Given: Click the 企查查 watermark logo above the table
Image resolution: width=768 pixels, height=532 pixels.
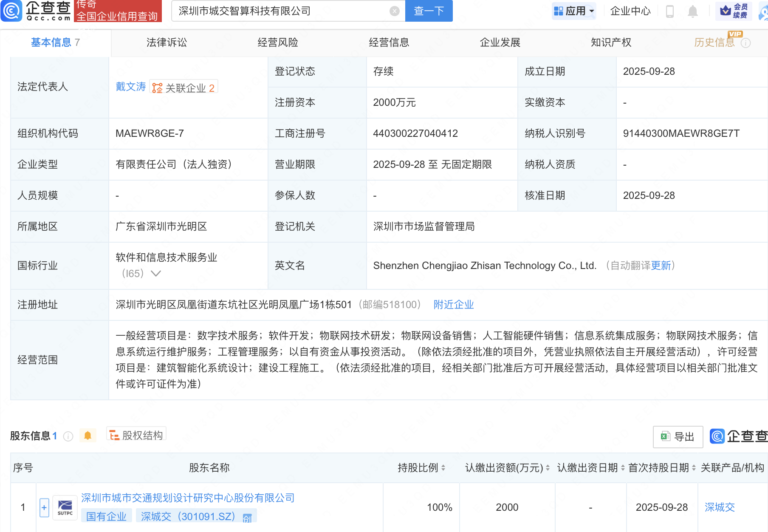Looking at the screenshot, I should (x=717, y=436).
